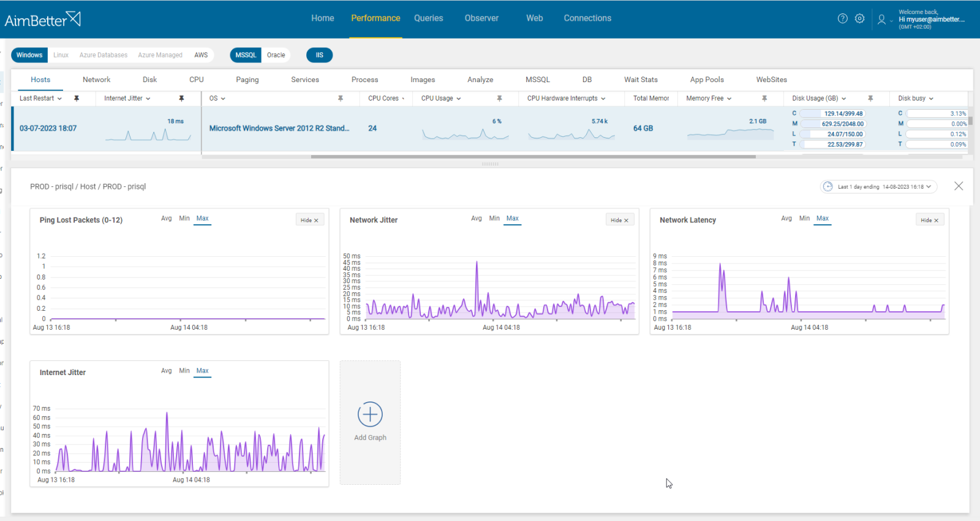
Task: Switch to the Wait Stats tab
Action: tap(641, 80)
